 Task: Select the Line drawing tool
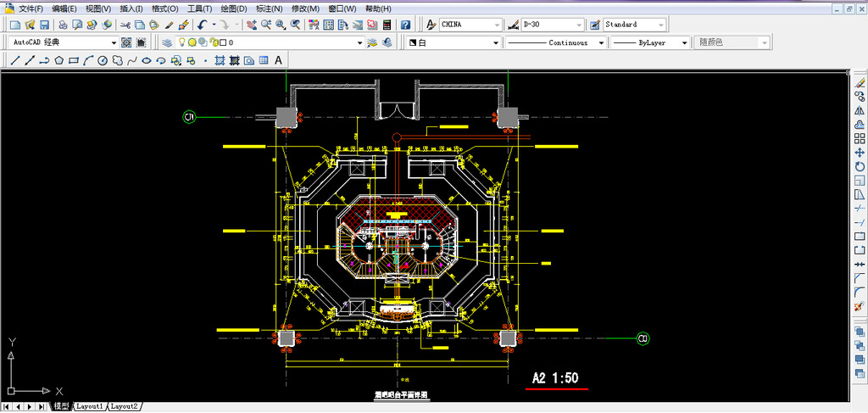[15, 60]
